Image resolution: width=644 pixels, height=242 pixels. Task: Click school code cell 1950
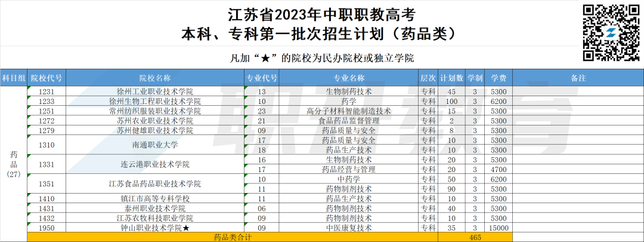pos(47,228)
